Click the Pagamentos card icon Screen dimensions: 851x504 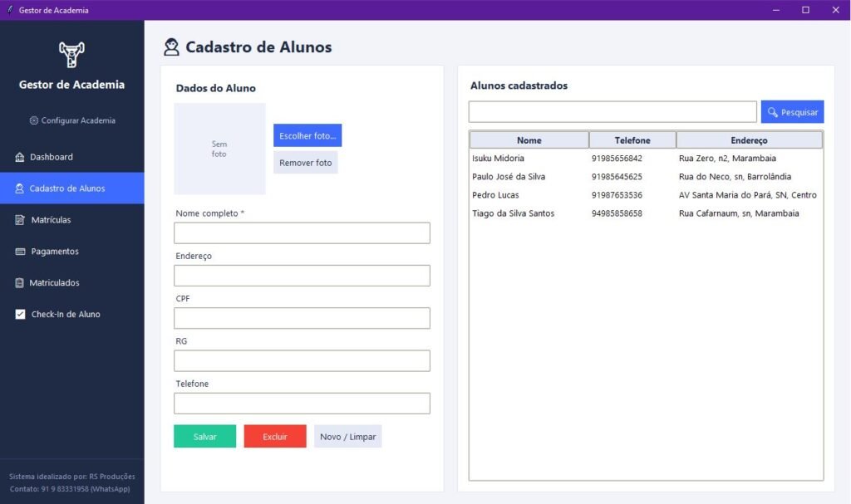(20, 252)
